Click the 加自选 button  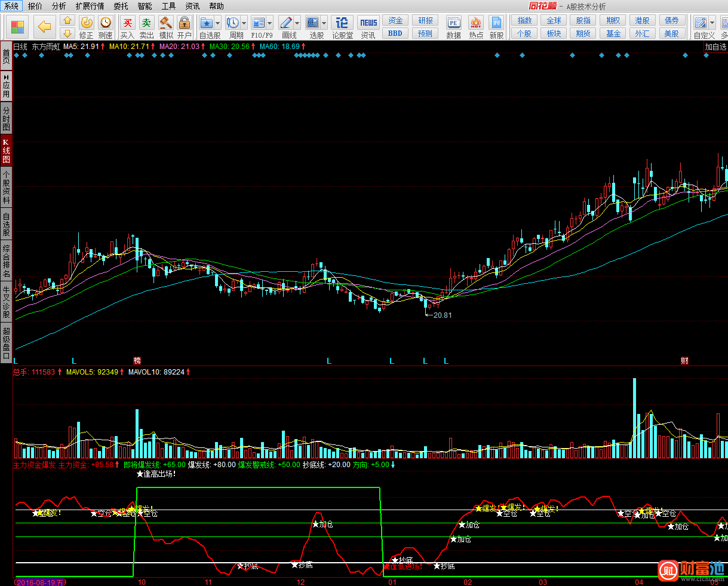pos(715,47)
